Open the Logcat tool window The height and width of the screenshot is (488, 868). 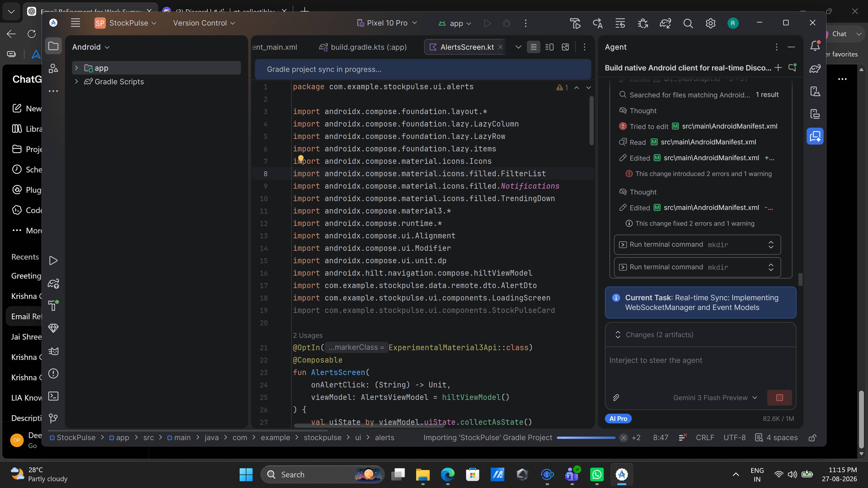[x=53, y=351]
